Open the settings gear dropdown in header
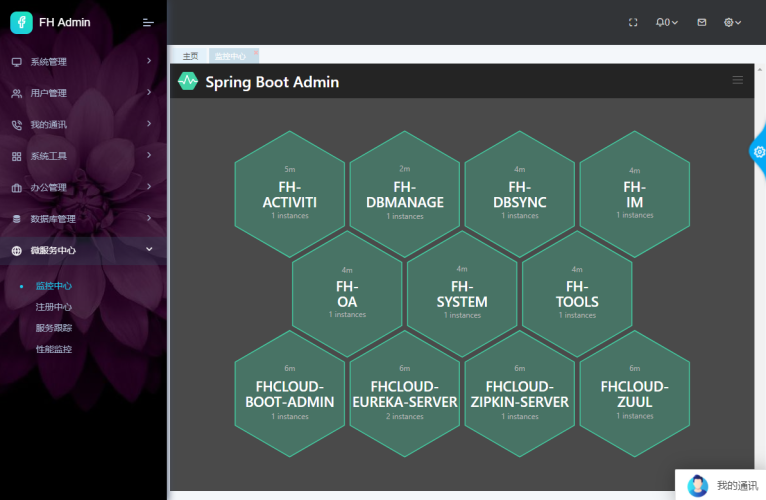 pyautogui.click(x=732, y=22)
